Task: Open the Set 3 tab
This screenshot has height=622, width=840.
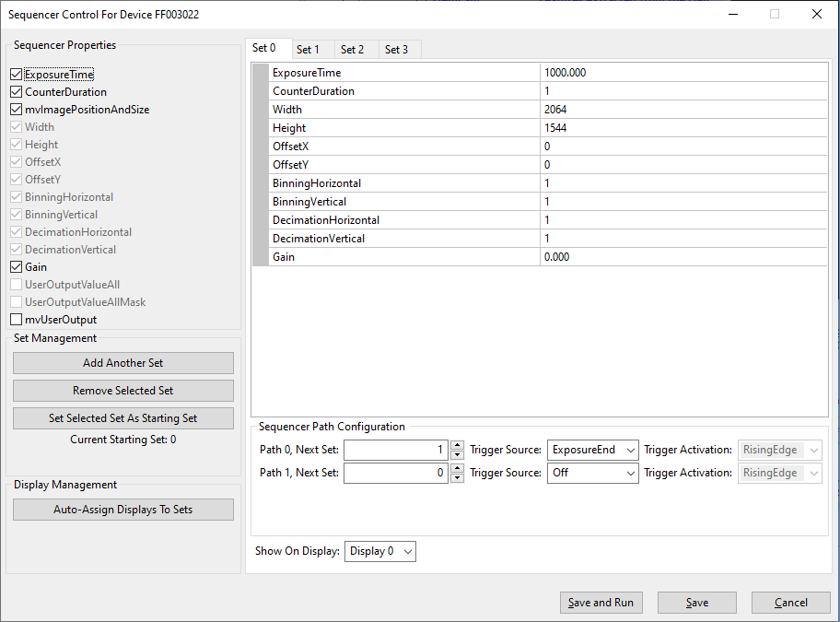Action: [397, 50]
